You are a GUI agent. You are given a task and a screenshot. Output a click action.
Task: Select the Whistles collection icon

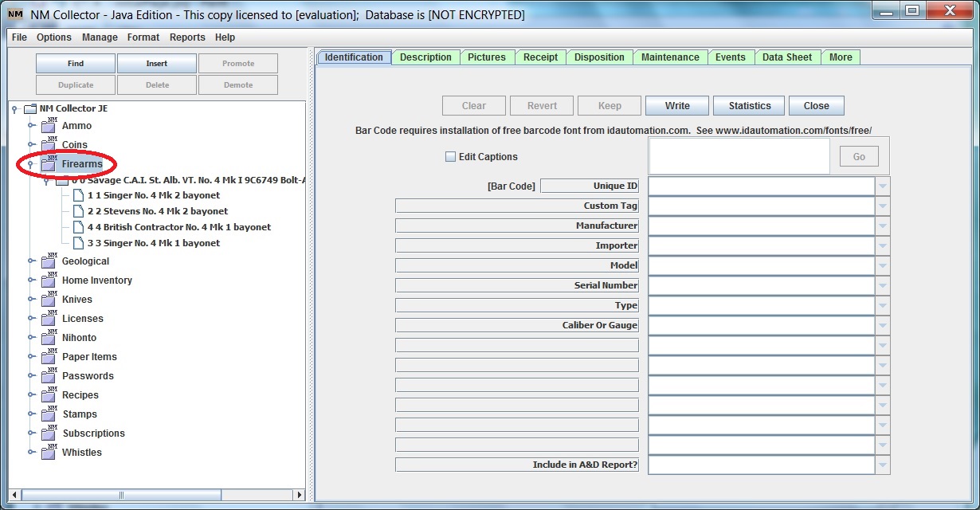[x=48, y=452]
